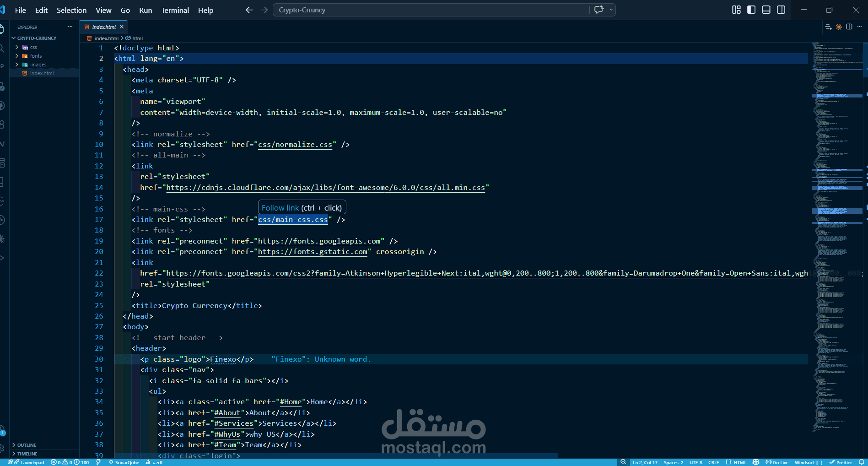Click the html breadcrumb item
The image size is (868, 466).
137,38
